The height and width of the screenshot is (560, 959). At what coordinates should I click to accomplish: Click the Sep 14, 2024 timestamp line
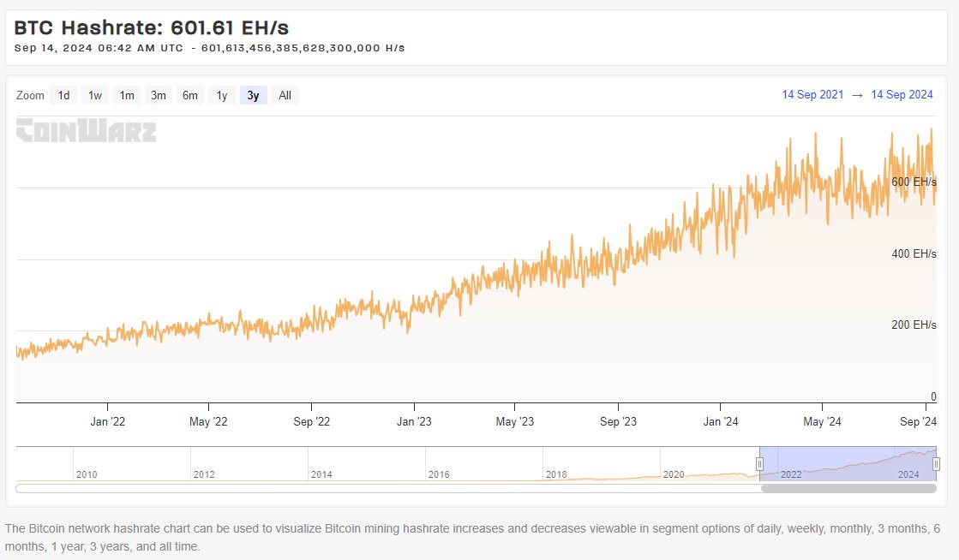(x=210, y=48)
